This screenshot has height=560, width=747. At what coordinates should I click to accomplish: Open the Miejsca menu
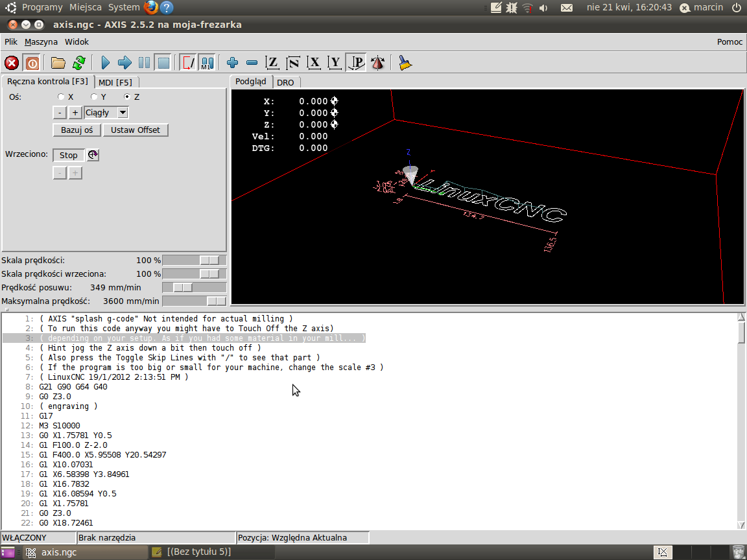86,7
